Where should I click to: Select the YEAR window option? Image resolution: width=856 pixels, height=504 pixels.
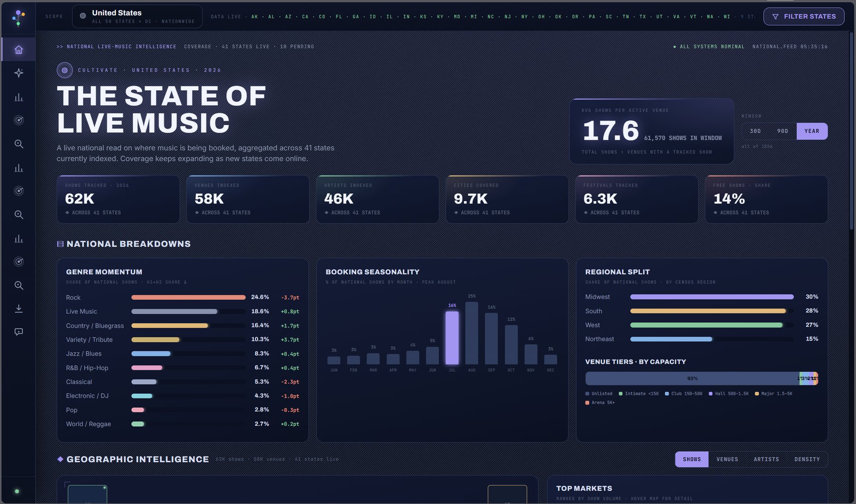812,131
